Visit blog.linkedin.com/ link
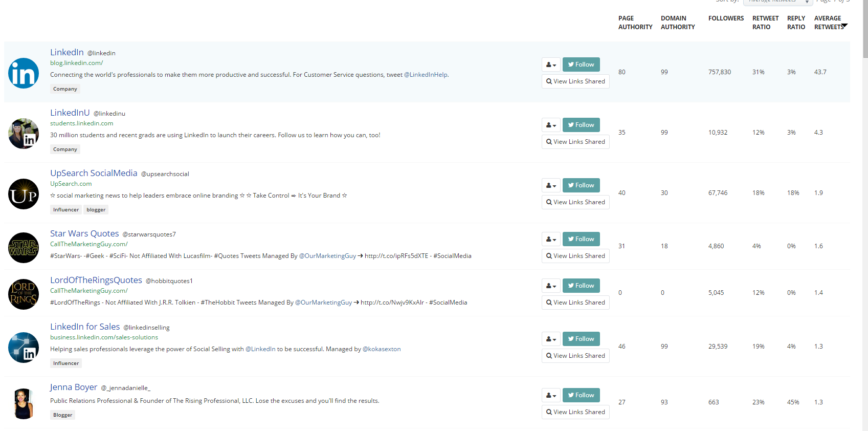Viewport: 868px width, 431px height. pyautogui.click(x=77, y=63)
